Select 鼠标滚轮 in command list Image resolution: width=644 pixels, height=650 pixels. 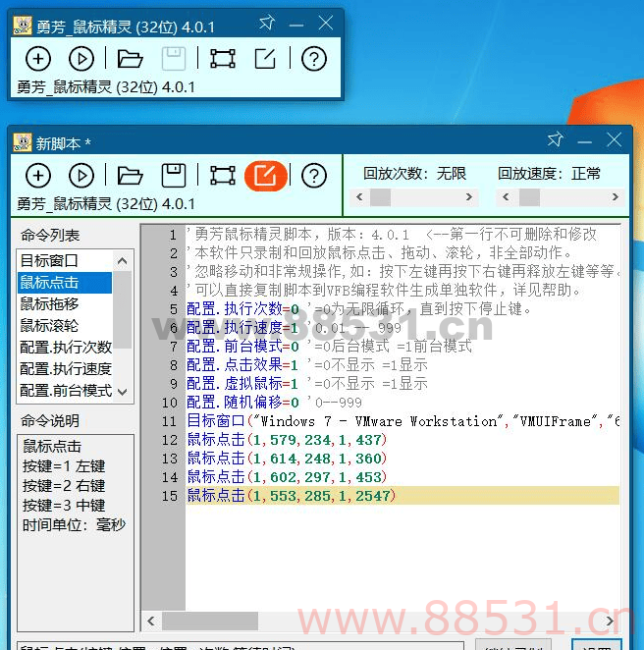tap(65, 326)
